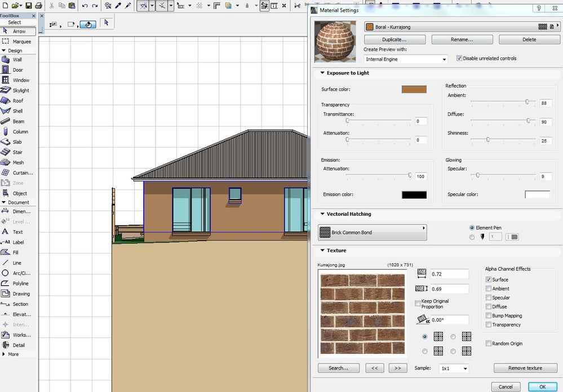This screenshot has height=392, width=563.
Task: Expand the More section in ToolBox
Action: (5, 354)
